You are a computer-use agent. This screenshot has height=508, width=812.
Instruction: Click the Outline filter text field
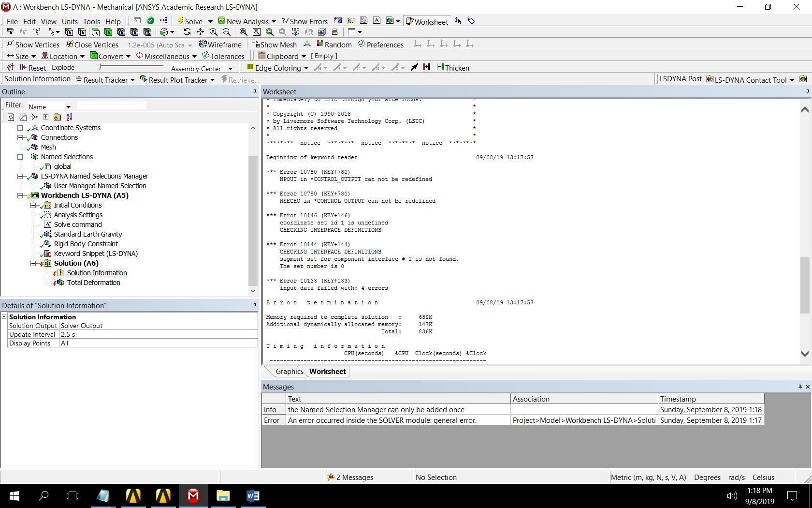pos(112,105)
